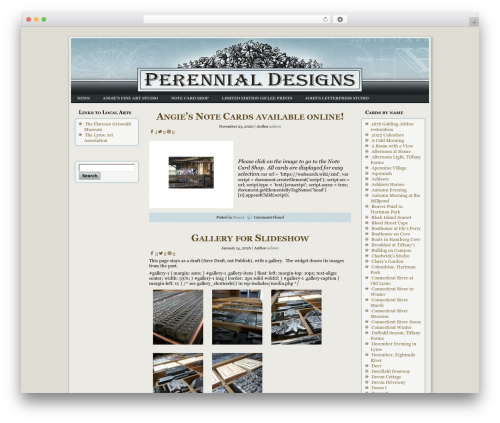Open The Florence Griswold Museum link
The image size is (500, 423).
[107, 126]
